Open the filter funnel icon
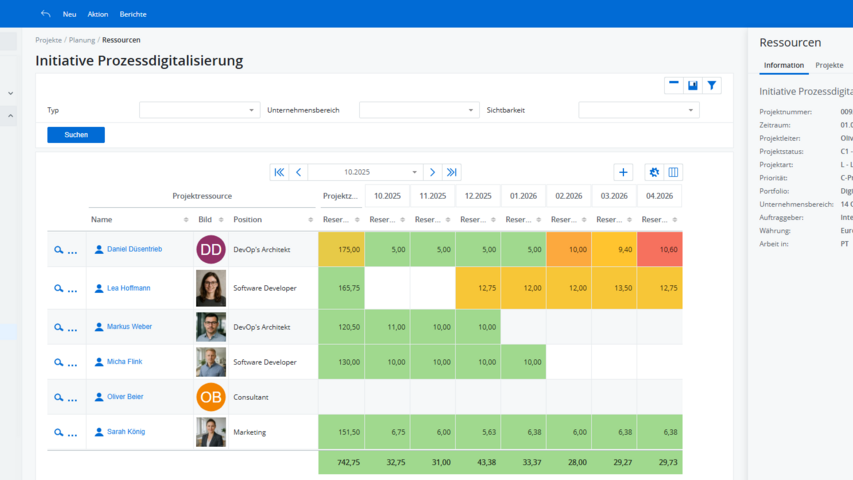 coord(711,86)
